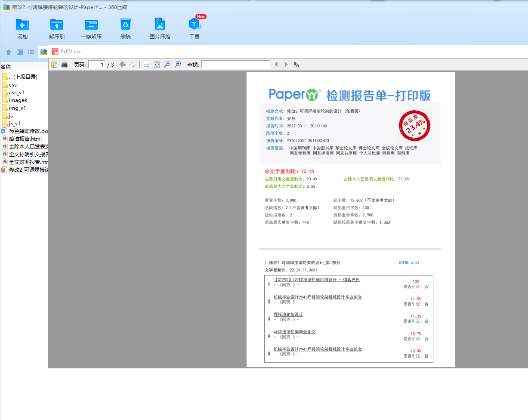Click the blue 总字数：6,138 text

(x=409, y=262)
